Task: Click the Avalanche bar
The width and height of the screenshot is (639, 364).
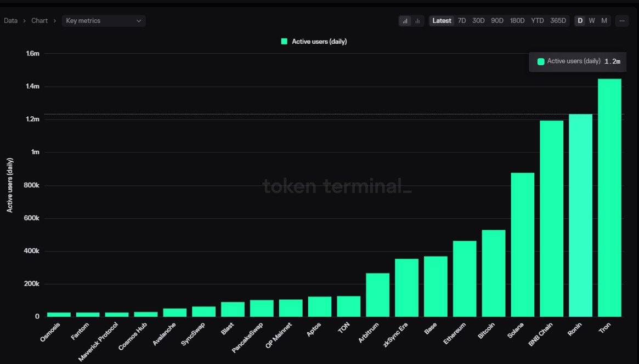Action: 175,312
